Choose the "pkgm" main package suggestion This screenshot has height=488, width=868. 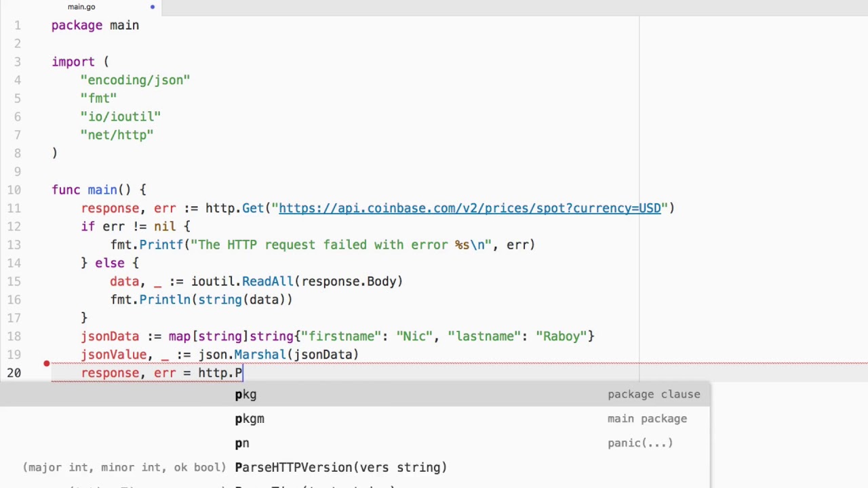click(250, 419)
